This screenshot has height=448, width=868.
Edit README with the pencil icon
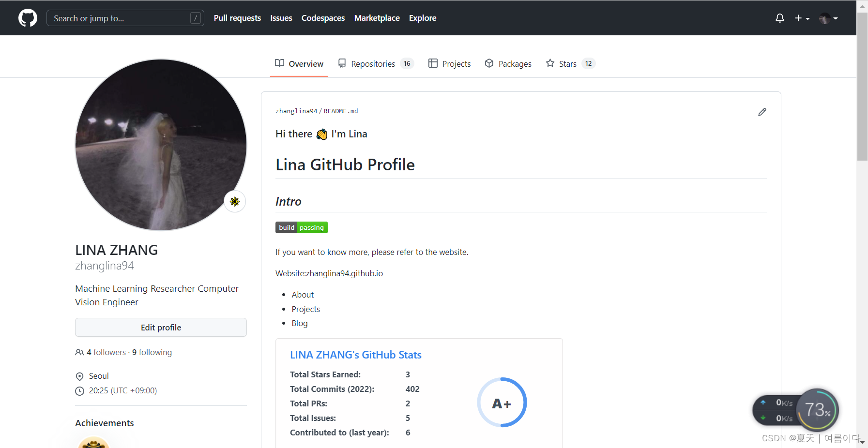[762, 112]
